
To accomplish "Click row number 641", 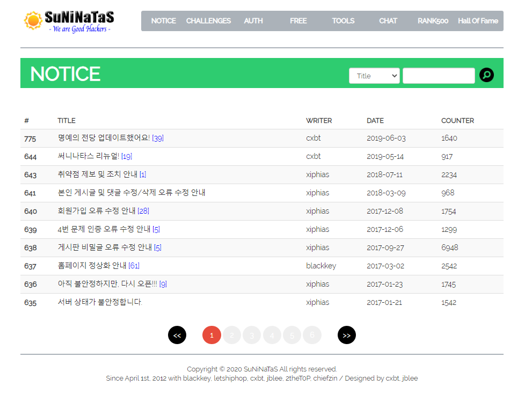I will click(30, 193).
